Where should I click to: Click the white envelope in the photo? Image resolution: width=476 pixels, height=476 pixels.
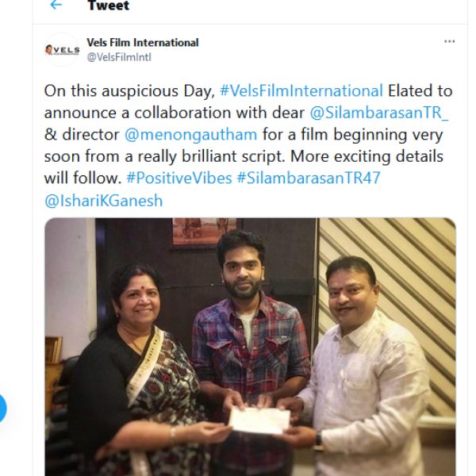[259, 420]
